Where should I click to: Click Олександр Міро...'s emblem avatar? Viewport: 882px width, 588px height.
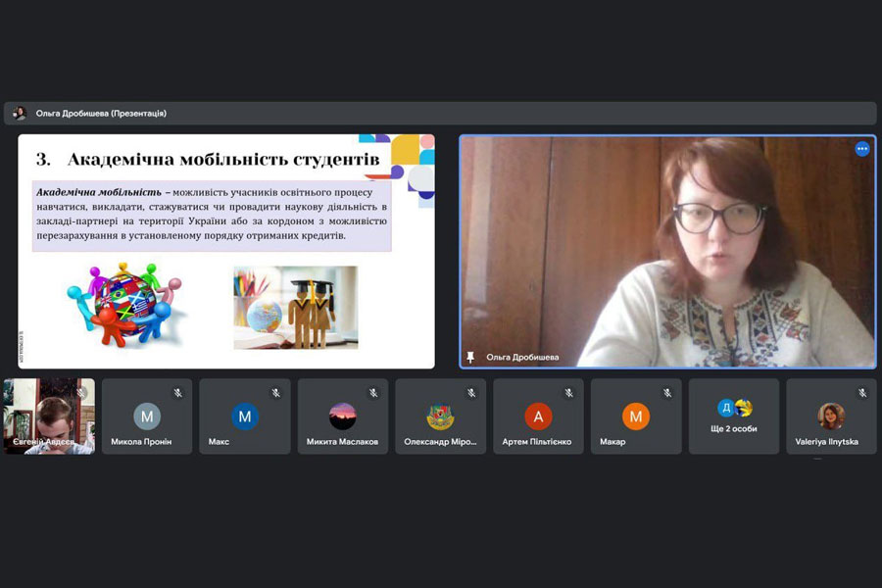coord(440,416)
